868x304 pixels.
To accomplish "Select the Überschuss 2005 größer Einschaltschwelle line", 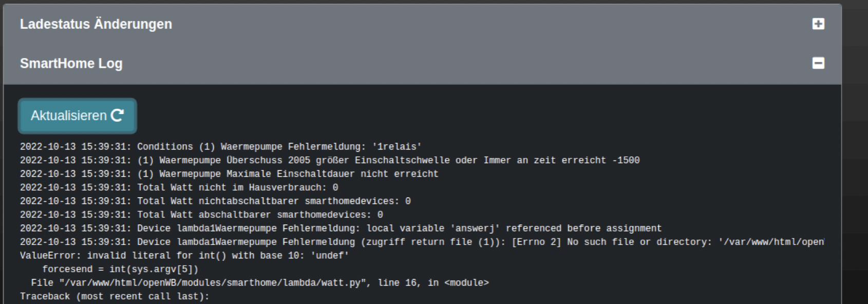I will pyautogui.click(x=329, y=160).
